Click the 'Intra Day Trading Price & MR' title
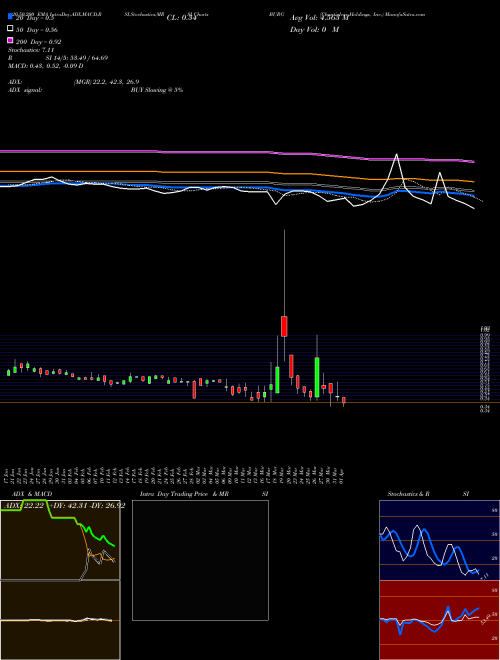This screenshot has width=500, height=660. [184, 494]
